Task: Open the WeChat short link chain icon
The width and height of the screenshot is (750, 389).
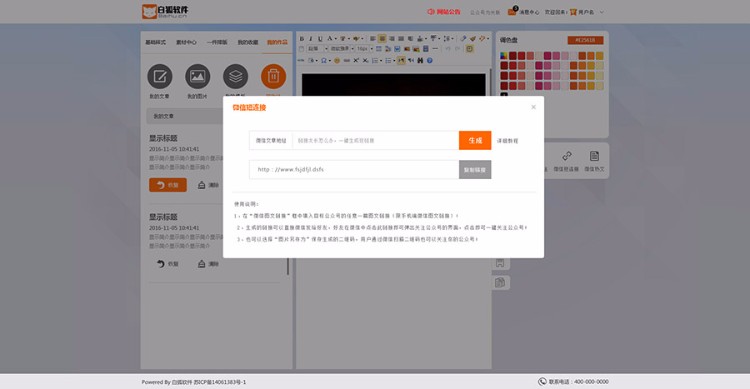Action: [567, 156]
